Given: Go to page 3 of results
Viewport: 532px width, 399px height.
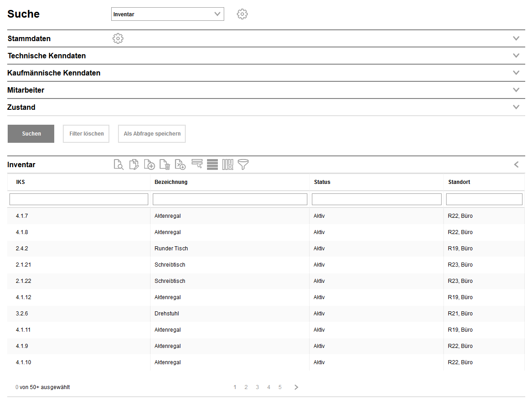Looking at the screenshot, I should (x=257, y=387).
